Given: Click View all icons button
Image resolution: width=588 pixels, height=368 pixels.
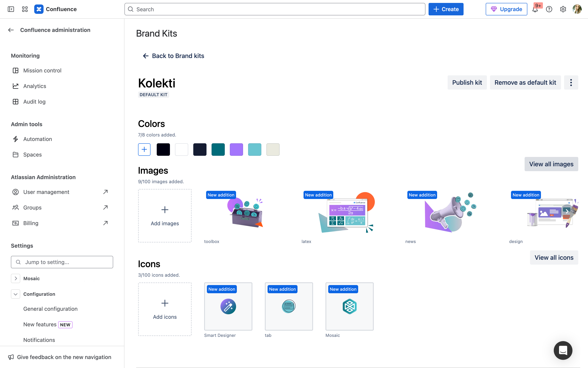Looking at the screenshot, I should pyautogui.click(x=554, y=257).
